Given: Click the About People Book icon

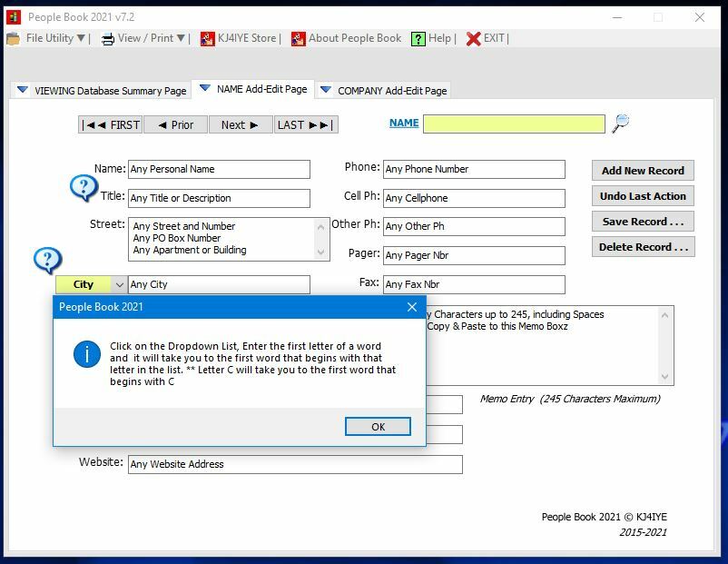Looking at the screenshot, I should (x=298, y=38).
